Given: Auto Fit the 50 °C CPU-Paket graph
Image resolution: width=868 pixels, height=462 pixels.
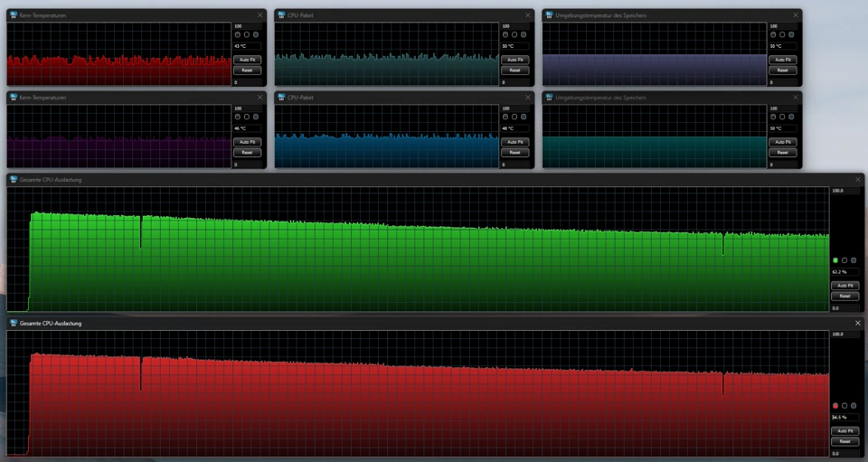Looking at the screenshot, I should [515, 60].
